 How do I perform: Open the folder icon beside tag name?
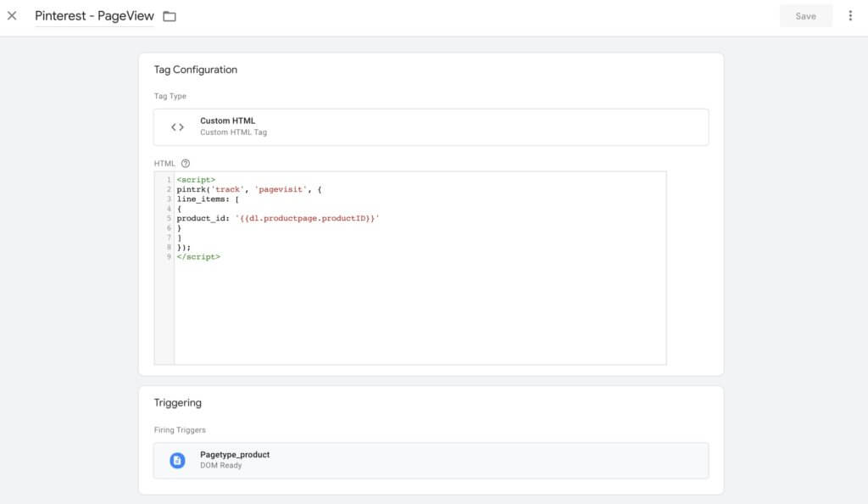pos(170,17)
